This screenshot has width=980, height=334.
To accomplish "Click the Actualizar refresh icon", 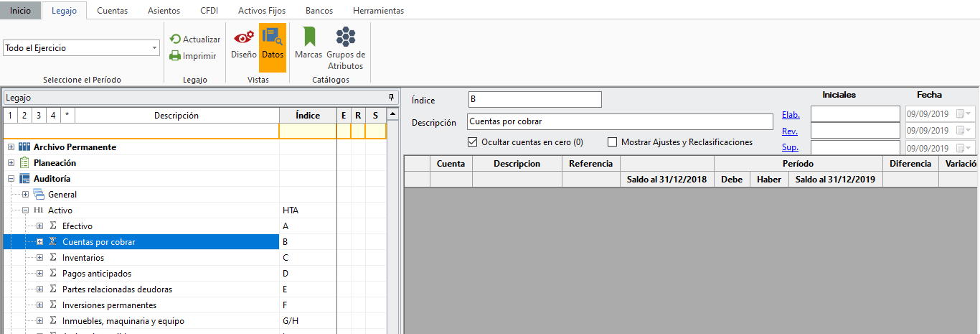I will (175, 40).
